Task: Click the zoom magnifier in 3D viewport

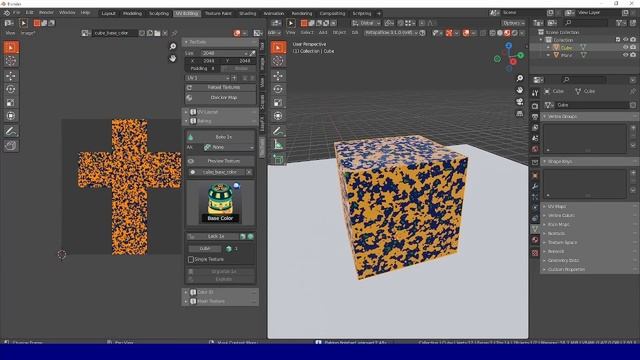Action: coord(520,78)
